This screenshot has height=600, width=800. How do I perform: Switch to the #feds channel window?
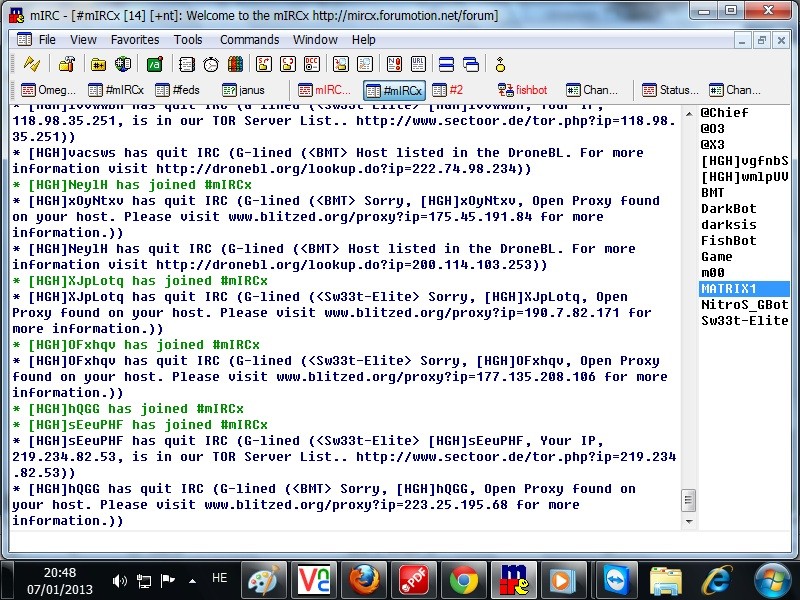[x=178, y=90]
